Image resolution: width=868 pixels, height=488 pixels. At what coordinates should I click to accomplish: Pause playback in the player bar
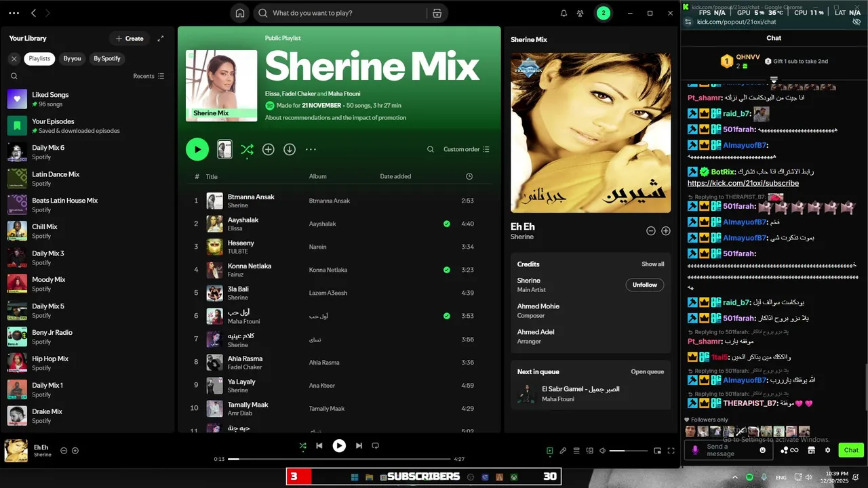[339, 446]
